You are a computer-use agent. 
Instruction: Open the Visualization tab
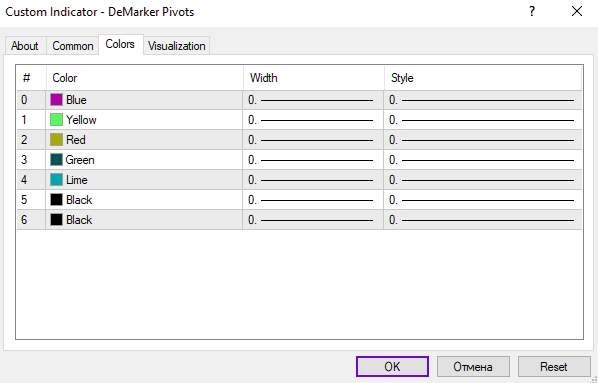[x=177, y=46]
